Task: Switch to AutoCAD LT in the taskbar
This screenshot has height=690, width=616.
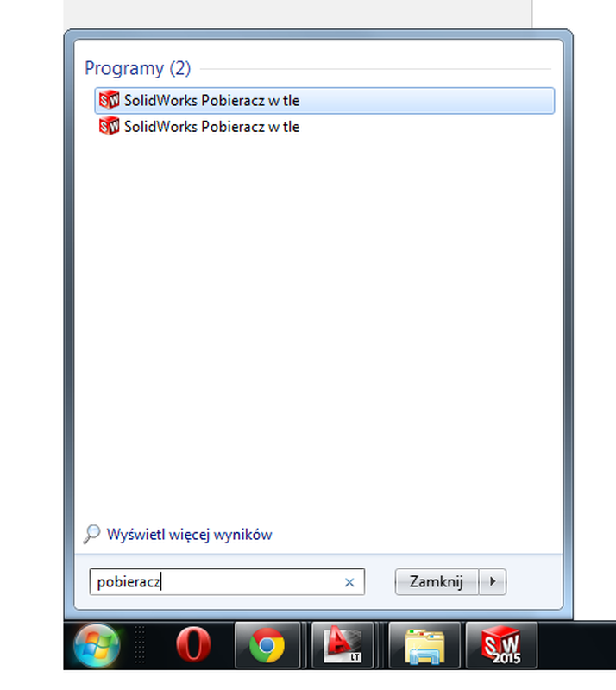Action: [343, 645]
